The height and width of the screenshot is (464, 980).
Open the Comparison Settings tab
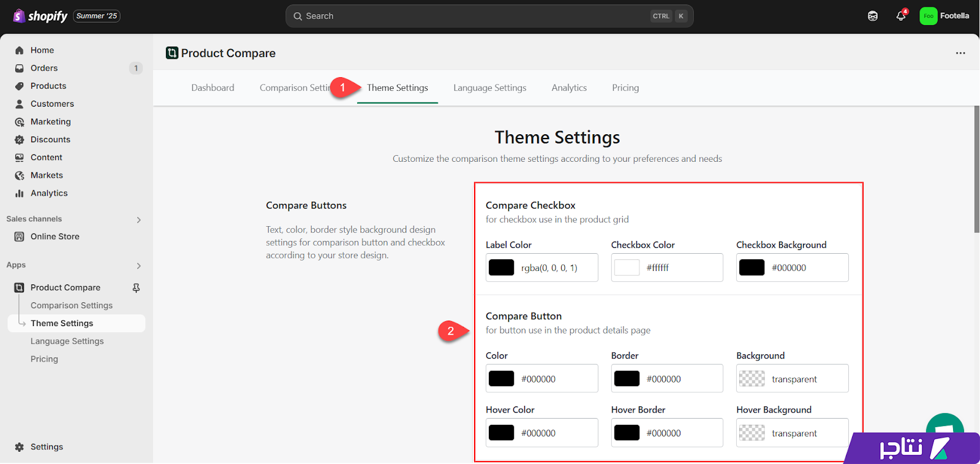pos(295,88)
